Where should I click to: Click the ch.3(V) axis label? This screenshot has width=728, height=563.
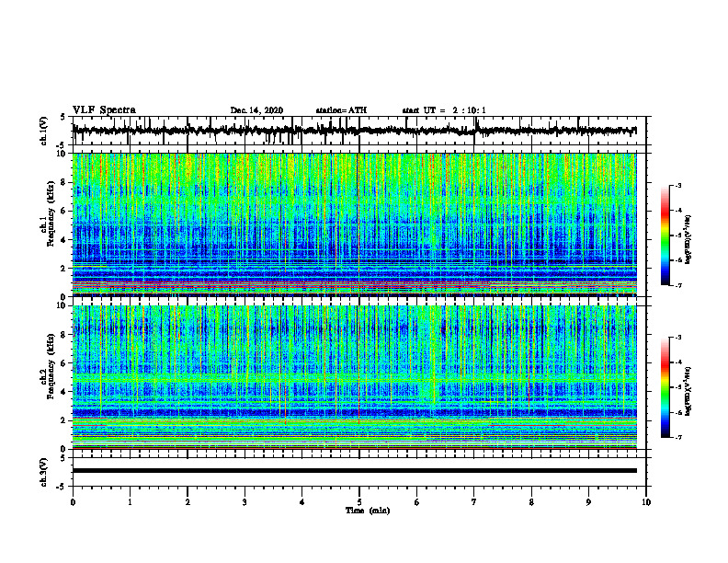pos(44,472)
